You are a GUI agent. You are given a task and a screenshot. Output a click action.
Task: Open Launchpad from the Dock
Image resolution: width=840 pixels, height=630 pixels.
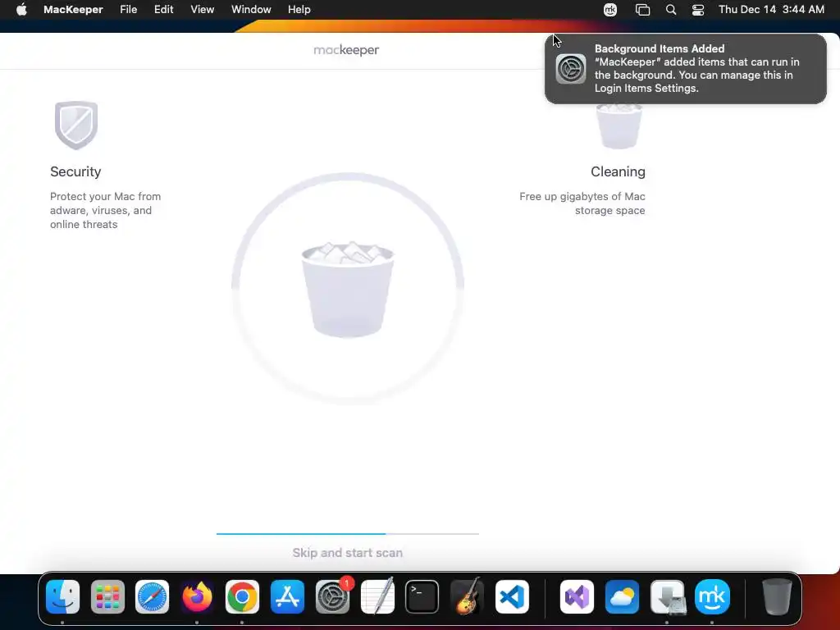click(x=107, y=596)
